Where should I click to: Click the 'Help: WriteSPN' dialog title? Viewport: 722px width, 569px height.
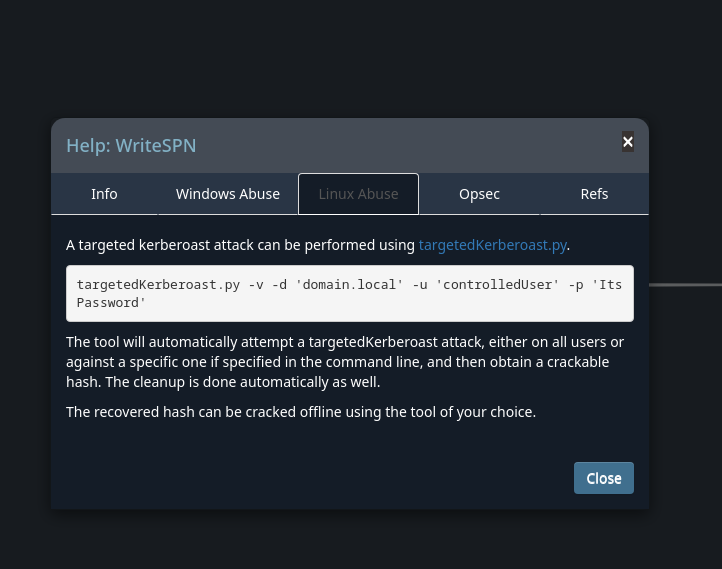pos(131,146)
